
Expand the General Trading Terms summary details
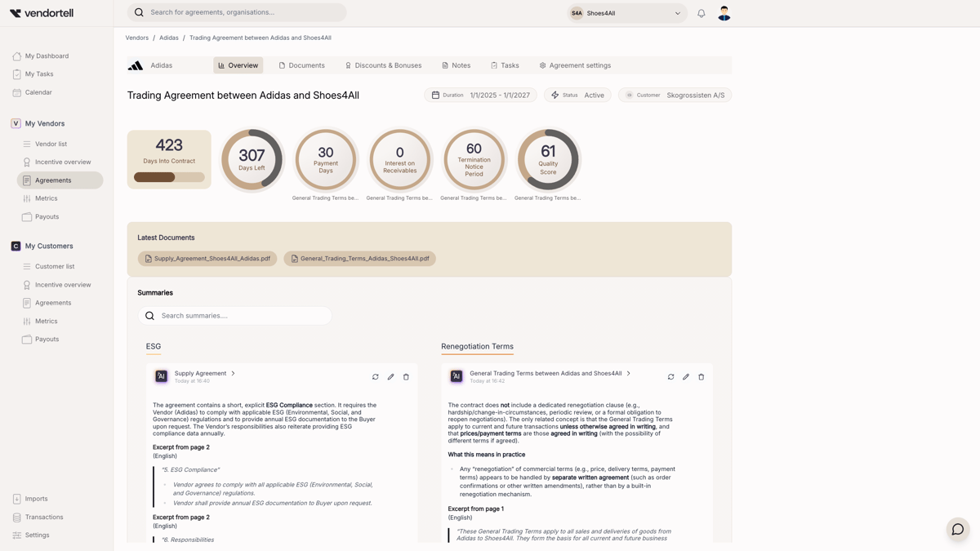click(629, 373)
